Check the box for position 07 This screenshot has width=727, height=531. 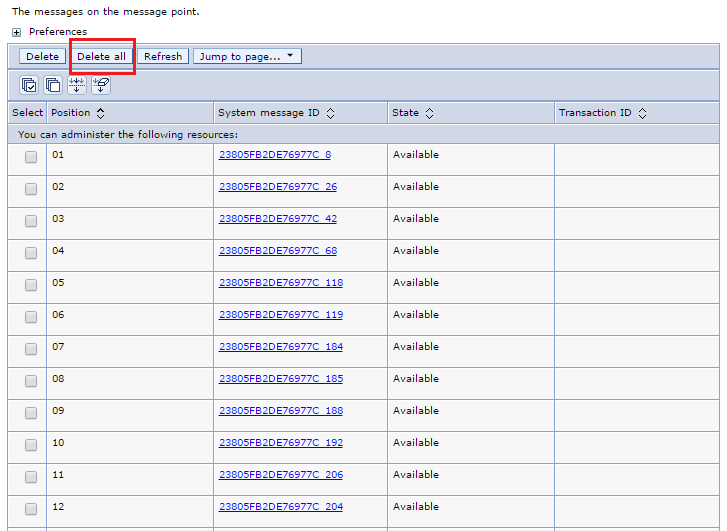(31, 349)
